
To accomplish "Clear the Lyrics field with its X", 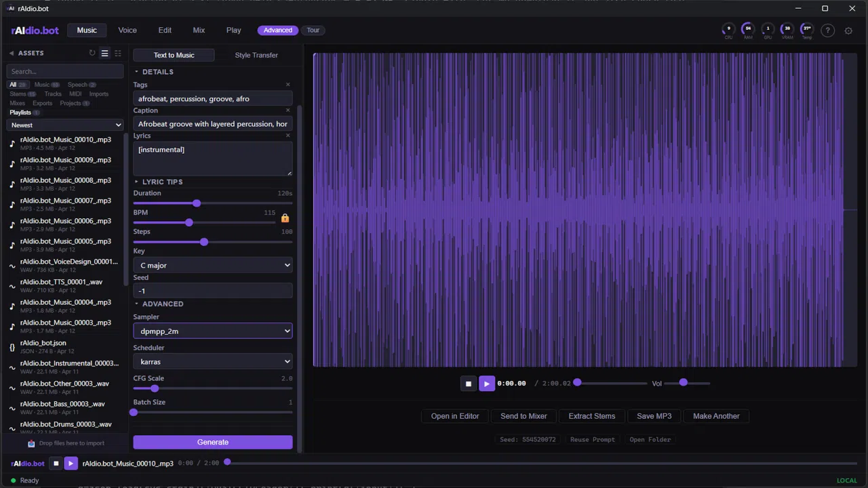I will click(288, 136).
